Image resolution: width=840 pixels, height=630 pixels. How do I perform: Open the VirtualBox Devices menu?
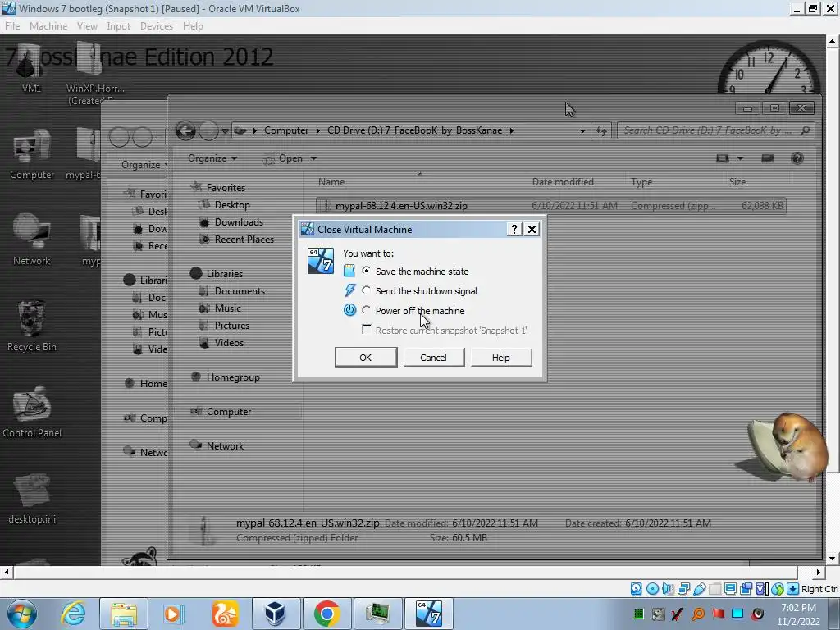[157, 26]
